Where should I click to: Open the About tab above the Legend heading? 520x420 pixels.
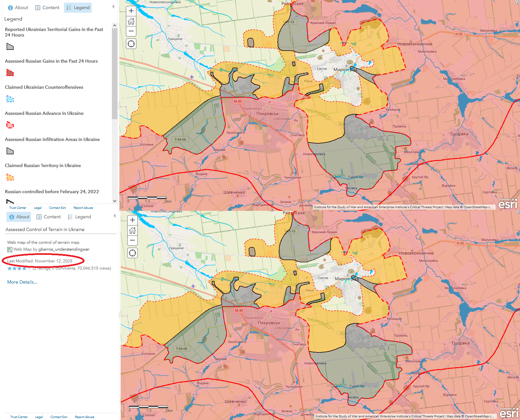click(18, 8)
